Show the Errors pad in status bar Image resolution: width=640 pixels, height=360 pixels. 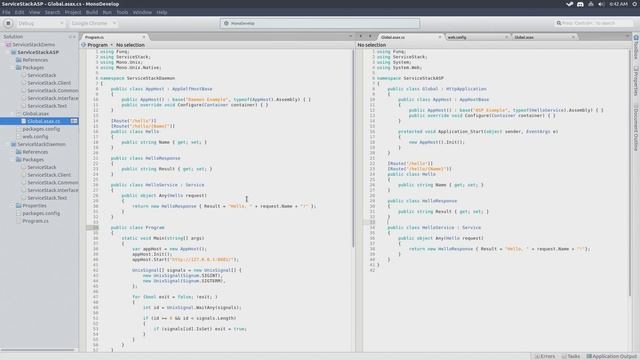coord(545,356)
